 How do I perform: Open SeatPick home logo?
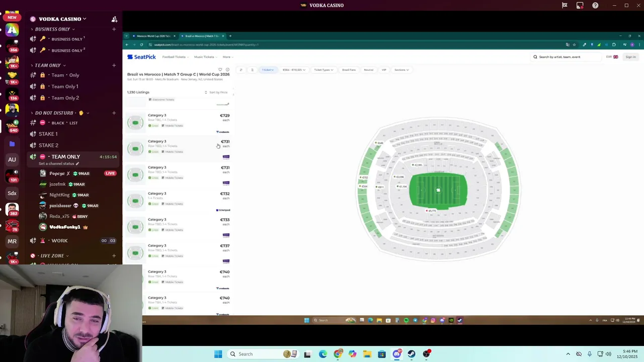point(141,57)
